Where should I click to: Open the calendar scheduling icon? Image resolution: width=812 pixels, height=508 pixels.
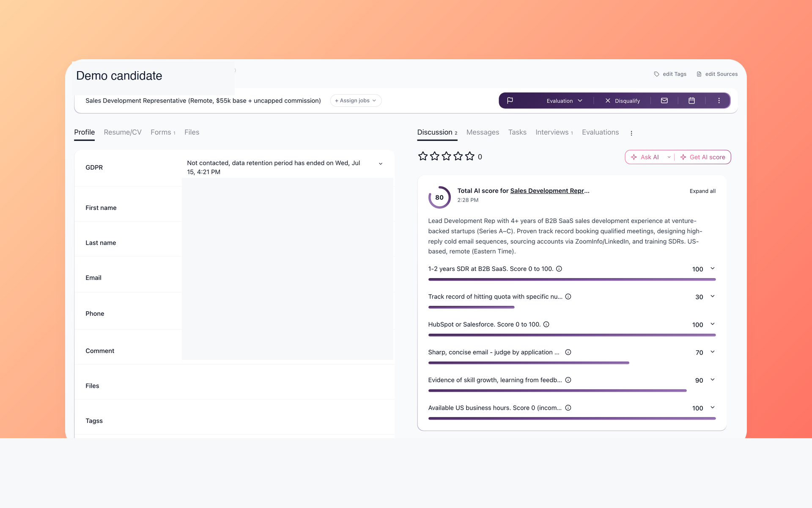(x=692, y=101)
